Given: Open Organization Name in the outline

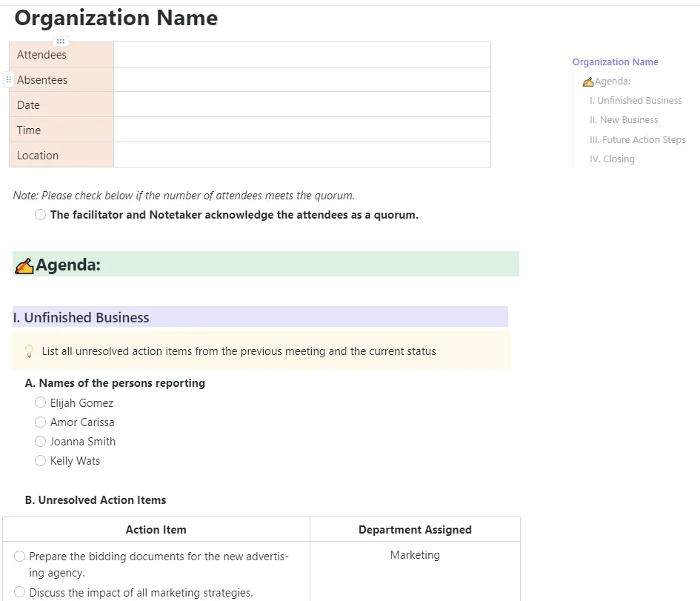Looking at the screenshot, I should coord(615,62).
